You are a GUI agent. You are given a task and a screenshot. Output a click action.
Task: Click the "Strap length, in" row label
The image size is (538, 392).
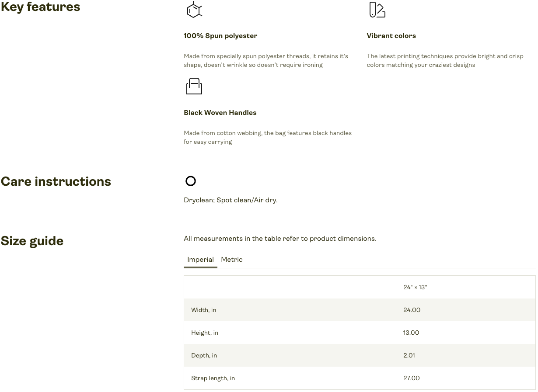(213, 378)
